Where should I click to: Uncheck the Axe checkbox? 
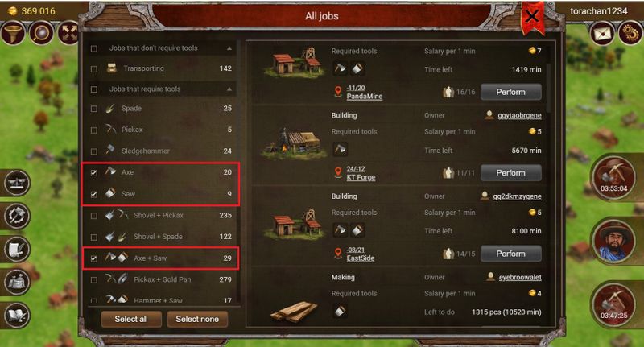(94, 172)
